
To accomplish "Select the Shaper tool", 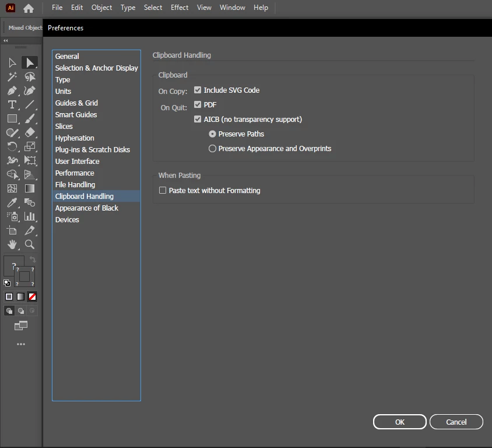I will [x=12, y=132].
